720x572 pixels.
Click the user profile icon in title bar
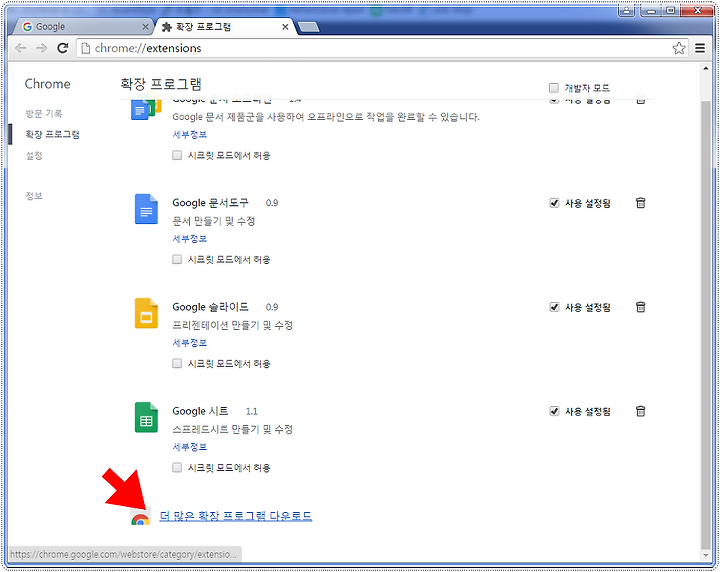[626, 10]
